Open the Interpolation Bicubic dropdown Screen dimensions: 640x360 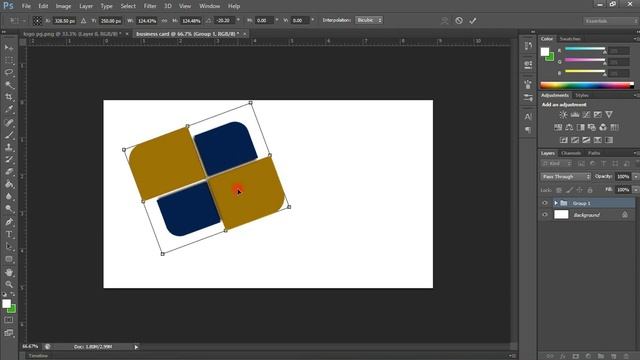(369, 20)
